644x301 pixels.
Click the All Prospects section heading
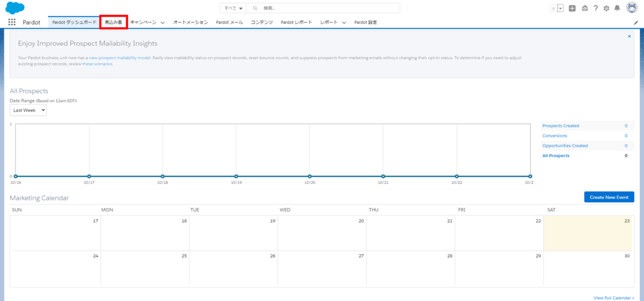[29, 91]
